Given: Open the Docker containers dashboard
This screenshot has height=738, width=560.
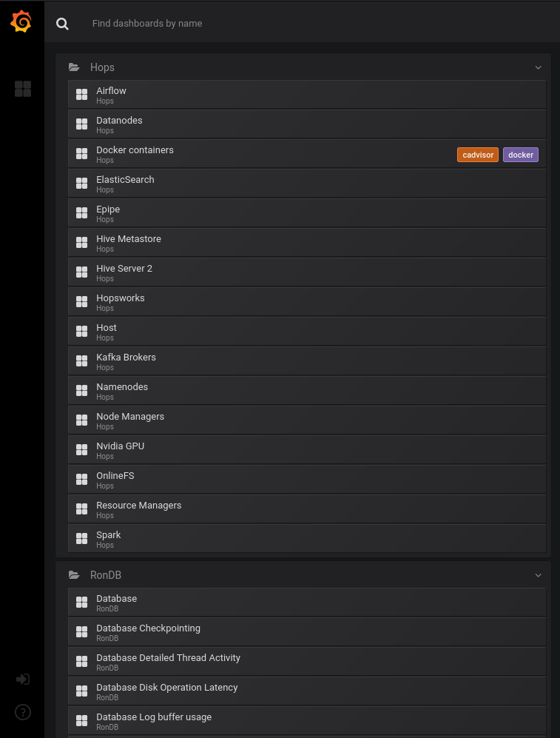Looking at the screenshot, I should click(x=135, y=150).
